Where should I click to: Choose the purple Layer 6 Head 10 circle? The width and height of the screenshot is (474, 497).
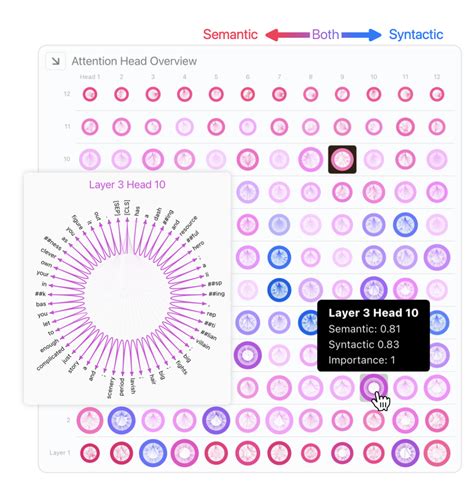(374, 290)
